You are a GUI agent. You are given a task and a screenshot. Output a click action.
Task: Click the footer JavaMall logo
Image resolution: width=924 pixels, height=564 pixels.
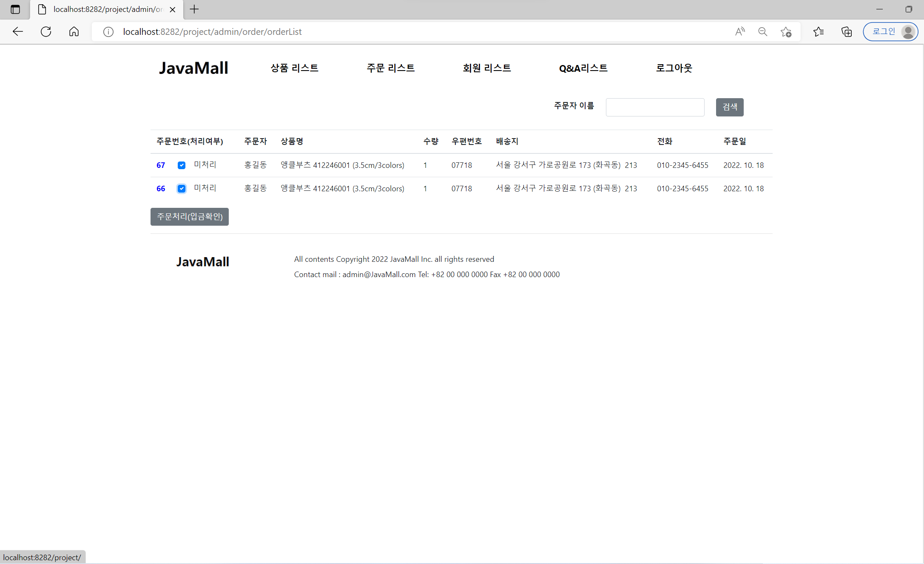[x=203, y=262]
